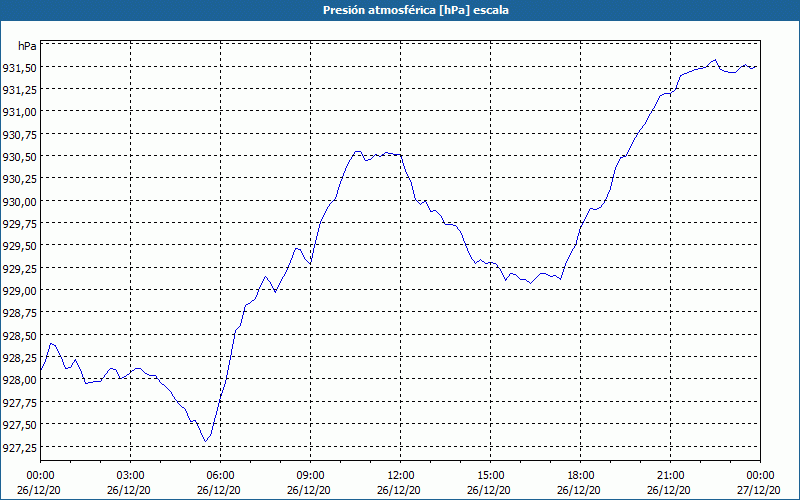Click the chart title 'Presión atmosférica [hPa] escala'
Screen dimensions: 800x500
click(x=416, y=10)
